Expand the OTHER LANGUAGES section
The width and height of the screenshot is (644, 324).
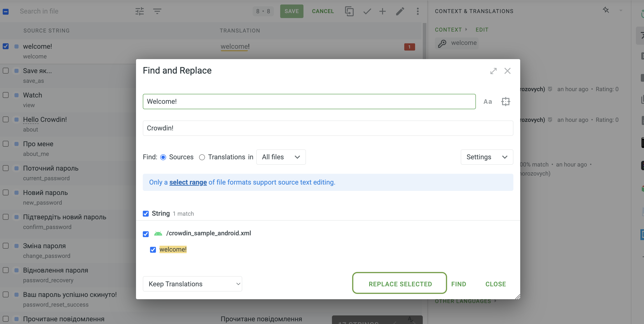pyautogui.click(x=465, y=301)
